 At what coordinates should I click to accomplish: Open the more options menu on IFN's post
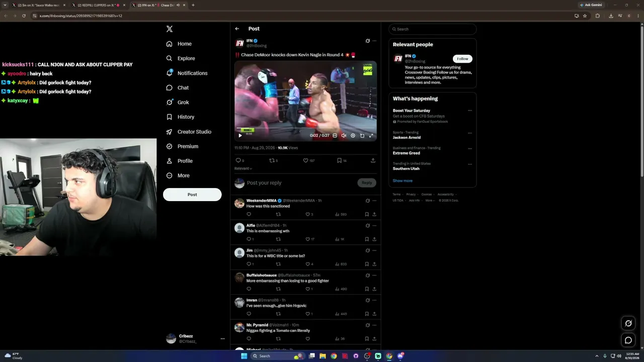(374, 41)
